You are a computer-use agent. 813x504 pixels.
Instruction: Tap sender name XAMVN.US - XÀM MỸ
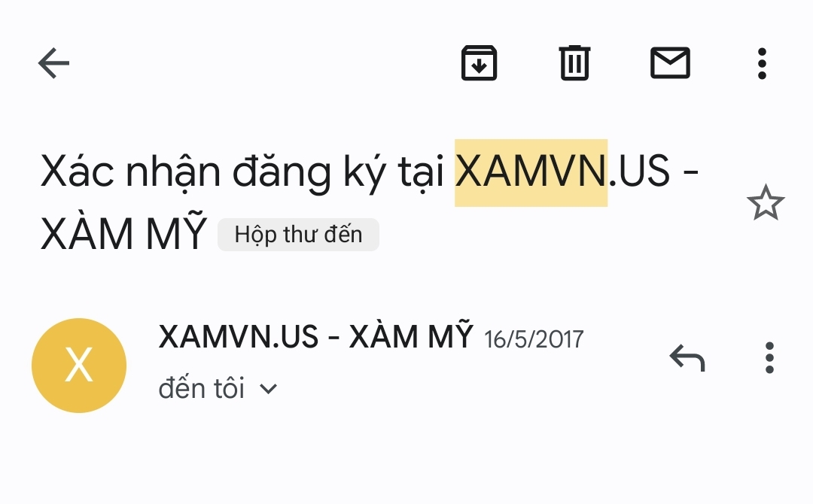(315, 336)
